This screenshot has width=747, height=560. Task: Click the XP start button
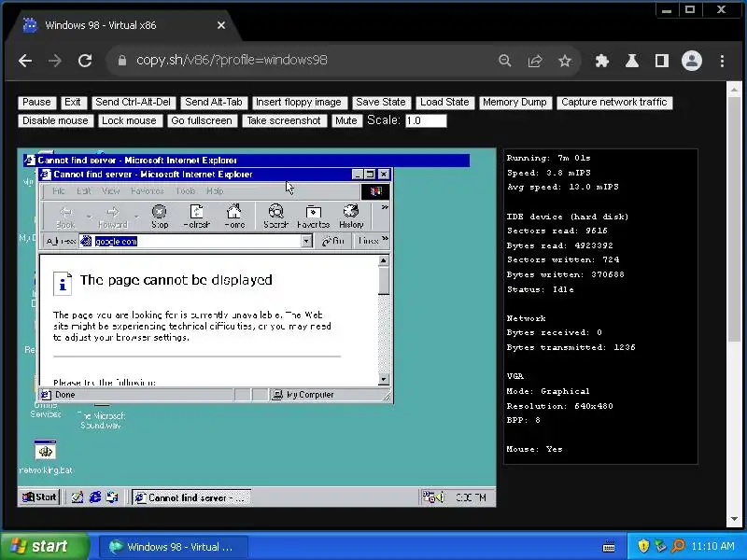[46, 546]
